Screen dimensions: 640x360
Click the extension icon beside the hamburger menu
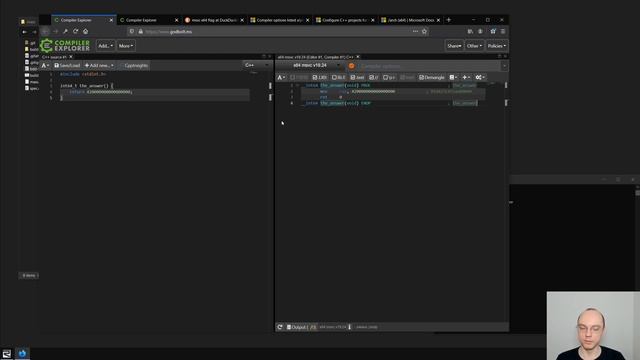[x=493, y=31]
